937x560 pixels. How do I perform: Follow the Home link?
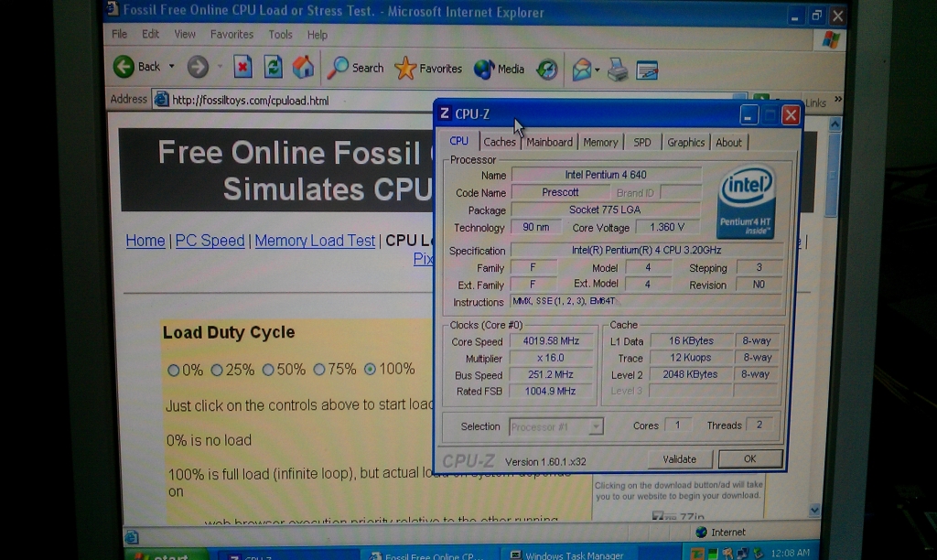(x=145, y=241)
